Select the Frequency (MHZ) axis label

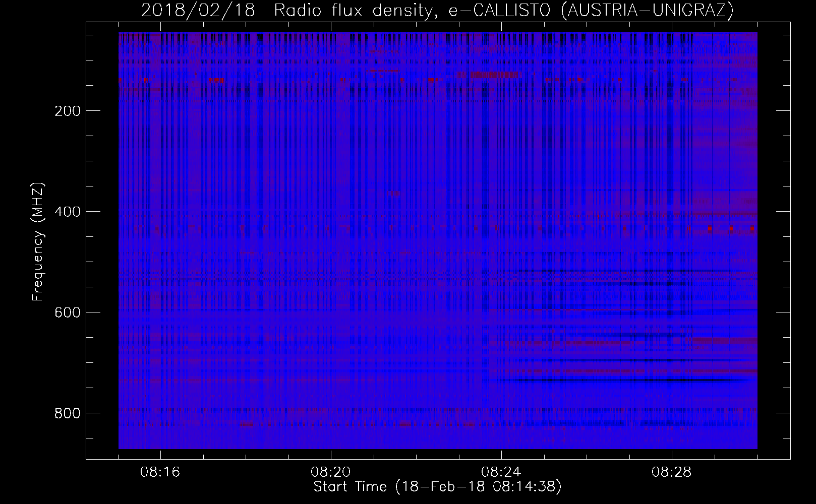pos(38,241)
